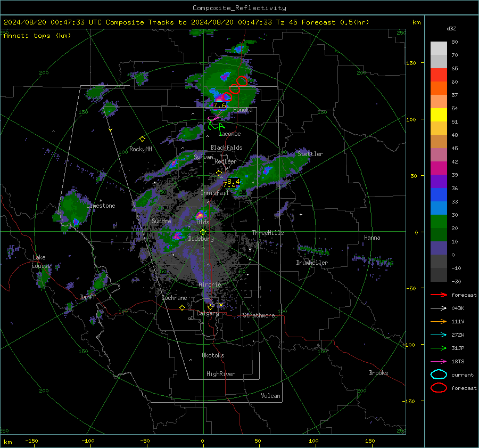
Task: Click the Calgary city label
Action: pos(208,313)
